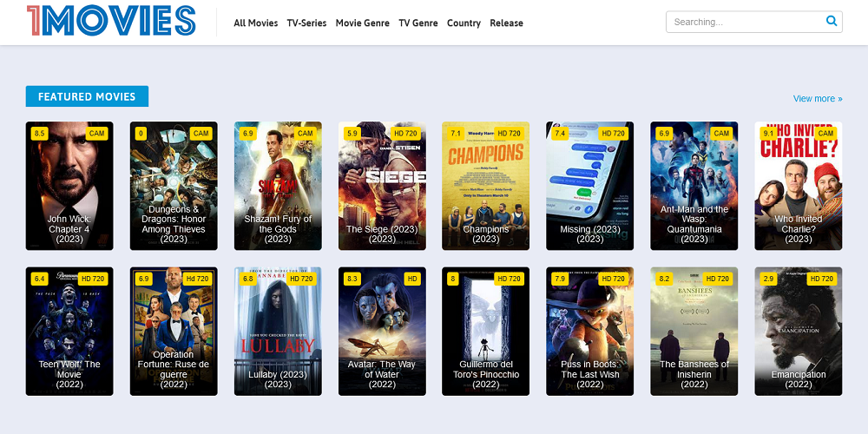Open The Banshees of Inisherin poster
This screenshot has height=434, width=868.
click(694, 332)
